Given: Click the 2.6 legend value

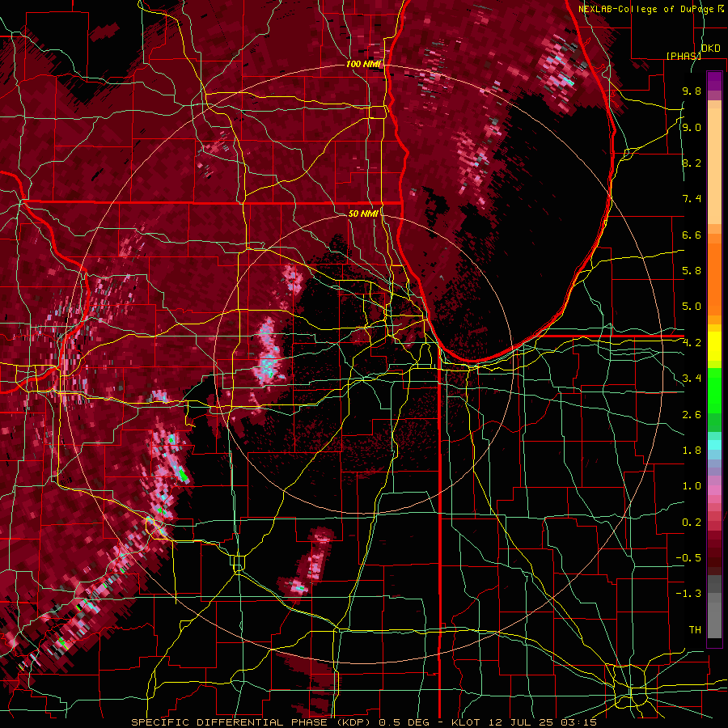Looking at the screenshot, I should [x=692, y=415].
